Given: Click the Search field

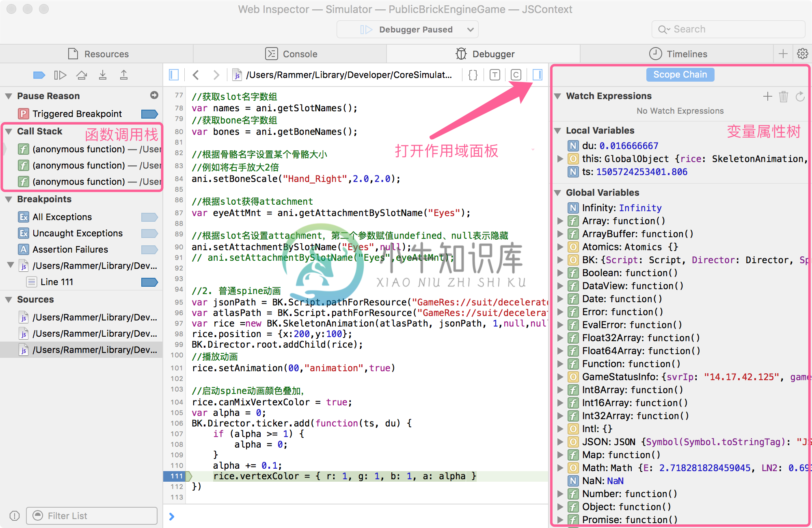Looking at the screenshot, I should click(728, 29).
